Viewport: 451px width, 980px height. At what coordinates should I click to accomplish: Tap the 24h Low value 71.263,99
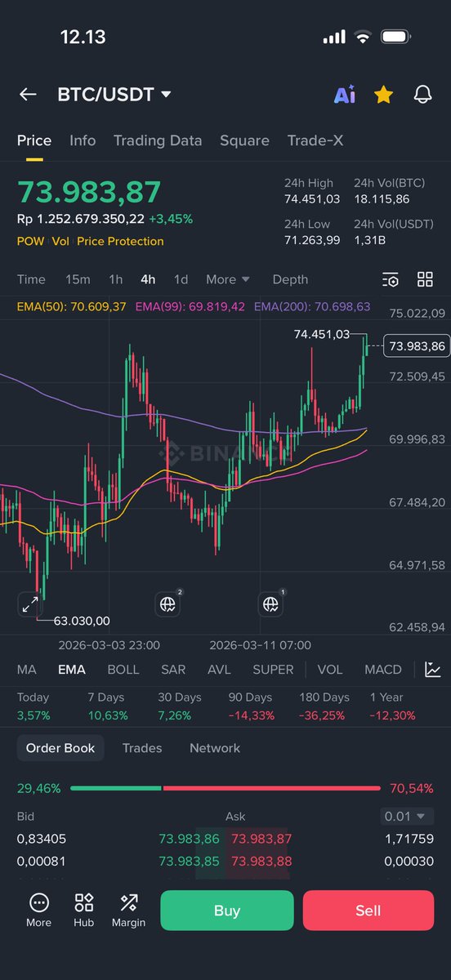[x=311, y=241]
